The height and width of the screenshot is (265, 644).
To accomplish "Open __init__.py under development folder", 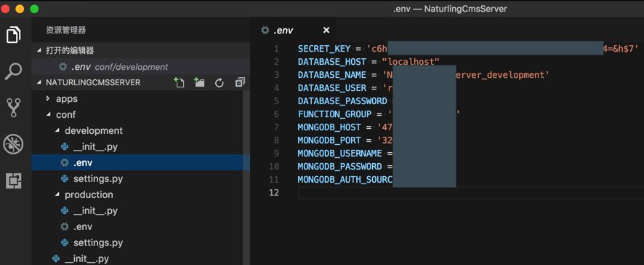I will (x=141, y=146).
